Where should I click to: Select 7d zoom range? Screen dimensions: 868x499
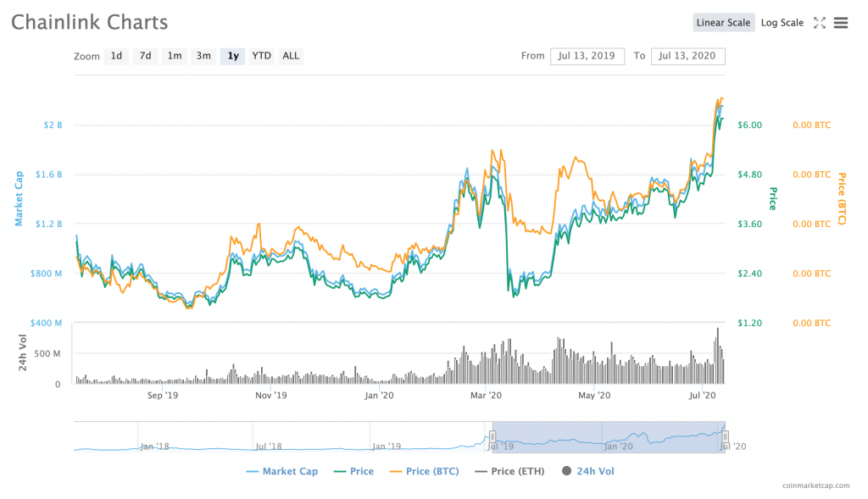click(x=145, y=56)
